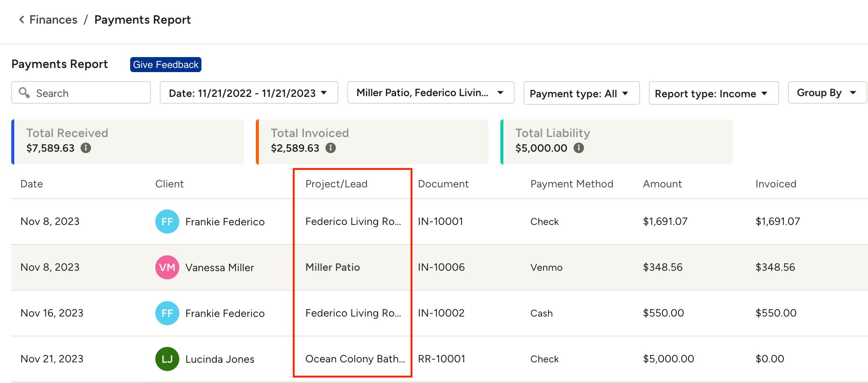This screenshot has width=868, height=383.
Task: Open the Report type dropdown
Action: coord(713,93)
